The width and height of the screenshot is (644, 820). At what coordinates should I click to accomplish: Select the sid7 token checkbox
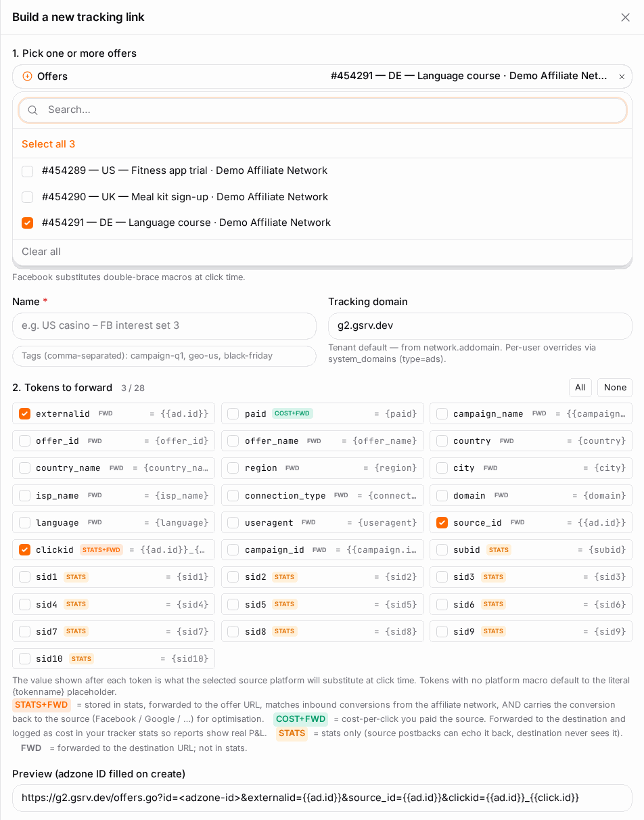pyautogui.click(x=25, y=631)
